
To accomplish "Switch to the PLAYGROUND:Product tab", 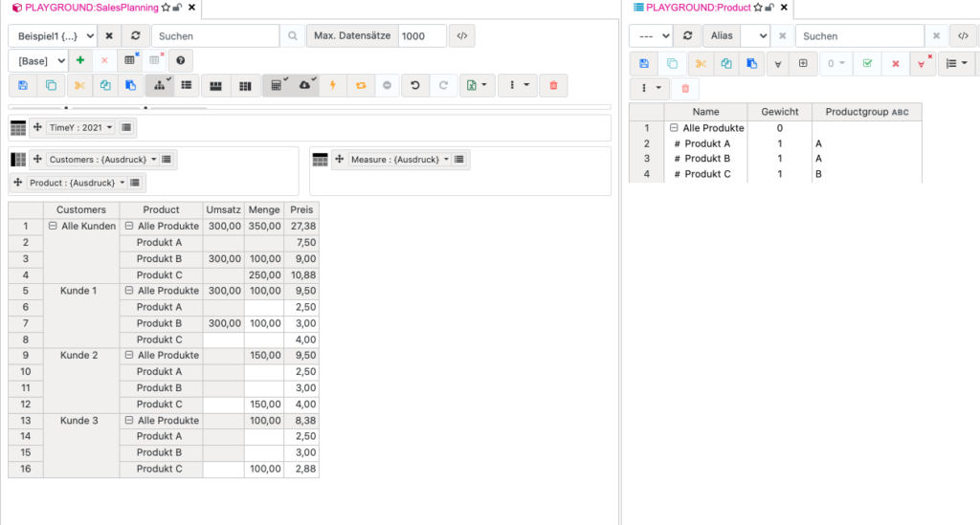I will tap(698, 8).
